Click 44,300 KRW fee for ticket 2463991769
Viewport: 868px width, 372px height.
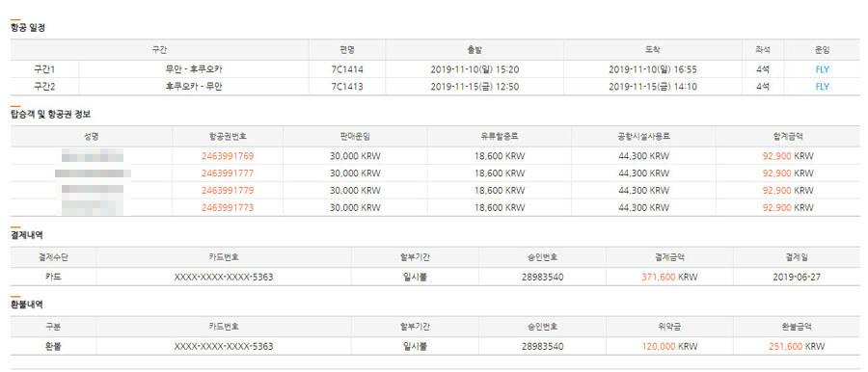(644, 156)
